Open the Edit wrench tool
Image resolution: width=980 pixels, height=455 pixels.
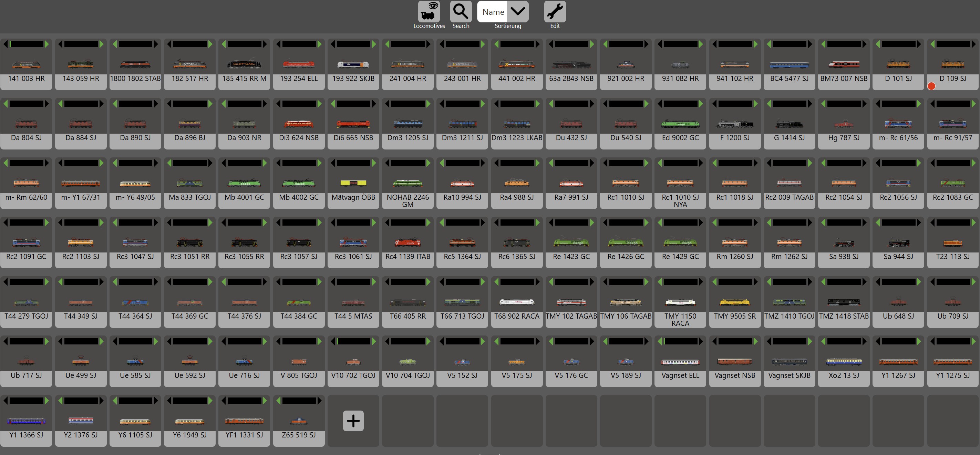tap(555, 12)
